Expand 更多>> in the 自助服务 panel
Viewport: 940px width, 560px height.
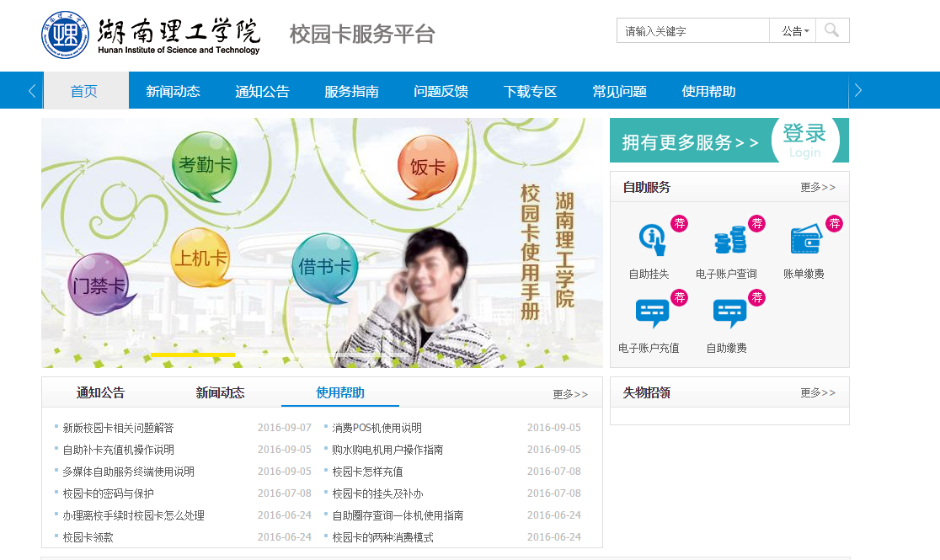click(x=817, y=188)
